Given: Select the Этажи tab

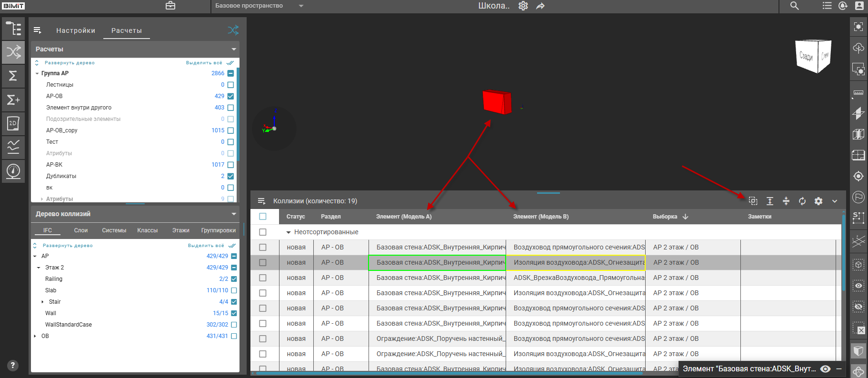Looking at the screenshot, I should [x=181, y=230].
